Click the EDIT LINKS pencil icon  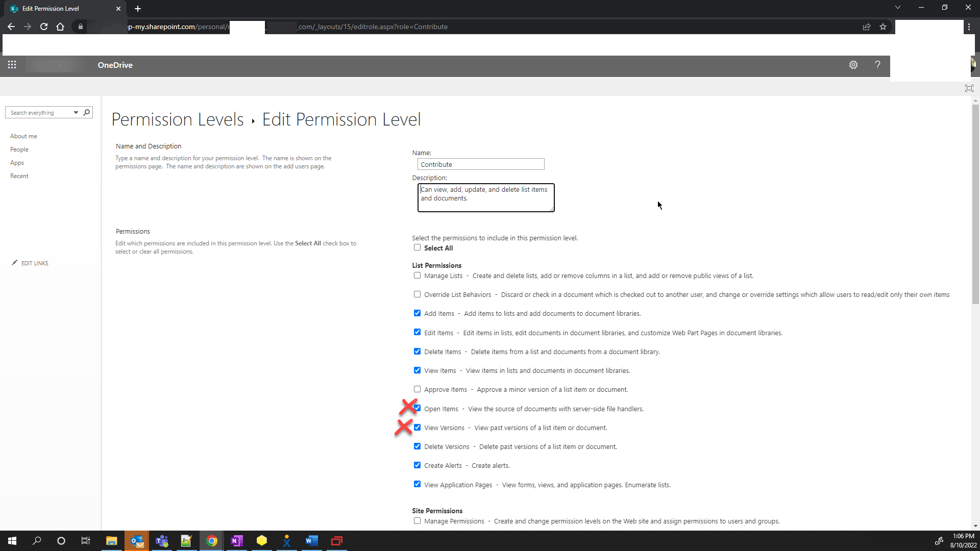tap(15, 263)
